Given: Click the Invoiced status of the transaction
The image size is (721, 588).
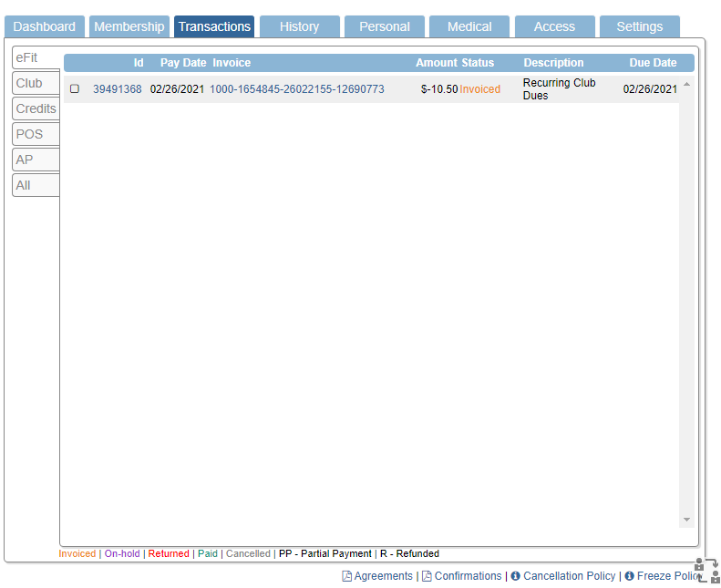Looking at the screenshot, I should (x=479, y=89).
